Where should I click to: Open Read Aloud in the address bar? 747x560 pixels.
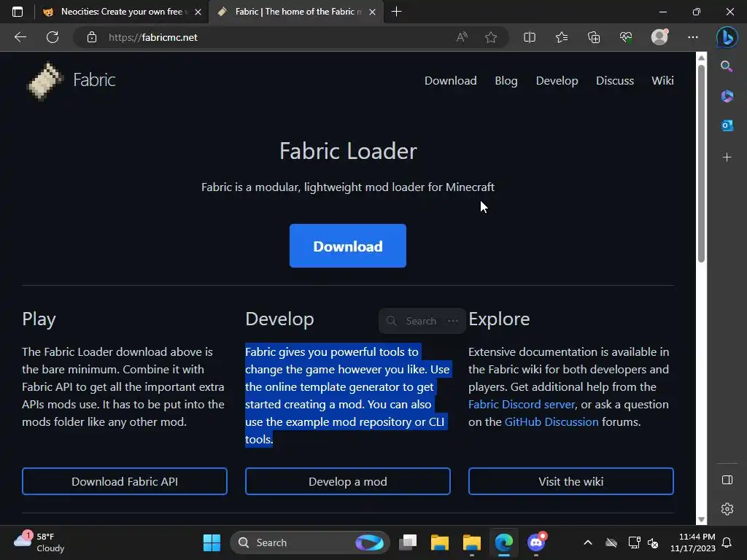(x=462, y=37)
